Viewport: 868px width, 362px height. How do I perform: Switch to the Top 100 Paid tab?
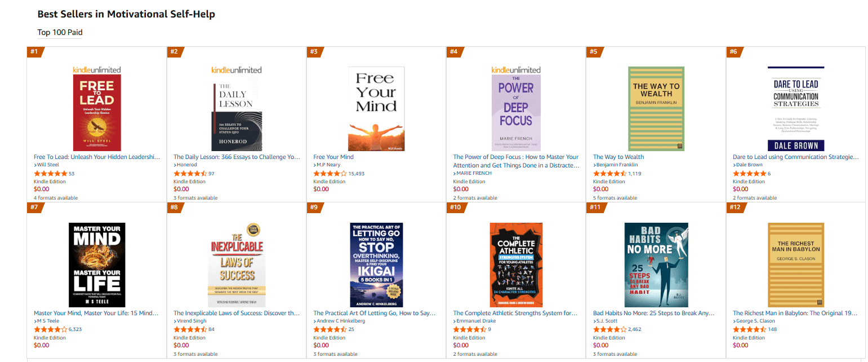[x=60, y=32]
